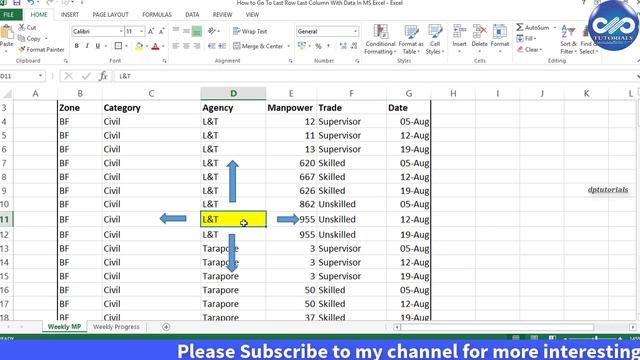Expand the Name Box dropdown arrow
640x360 pixels.
[x=40, y=76]
